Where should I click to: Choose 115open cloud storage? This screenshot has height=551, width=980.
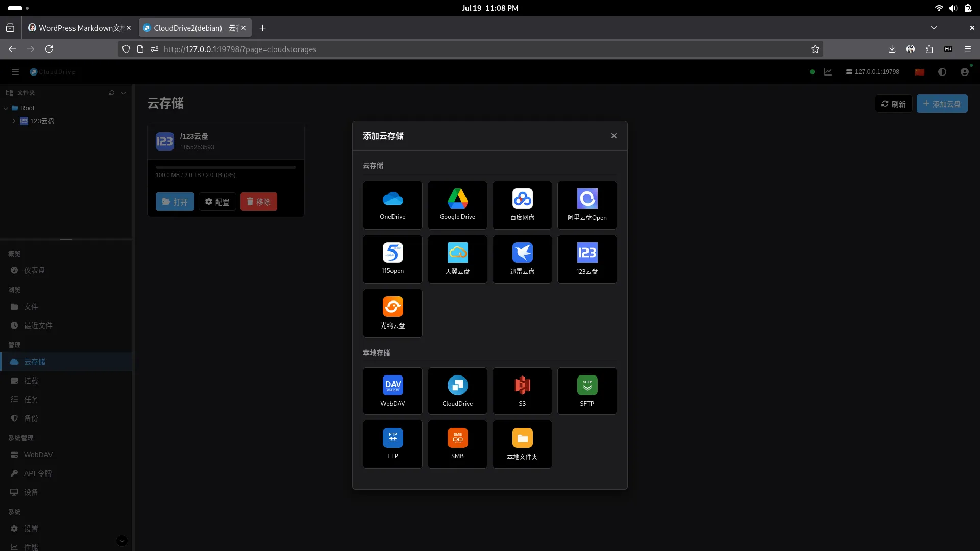(x=393, y=259)
